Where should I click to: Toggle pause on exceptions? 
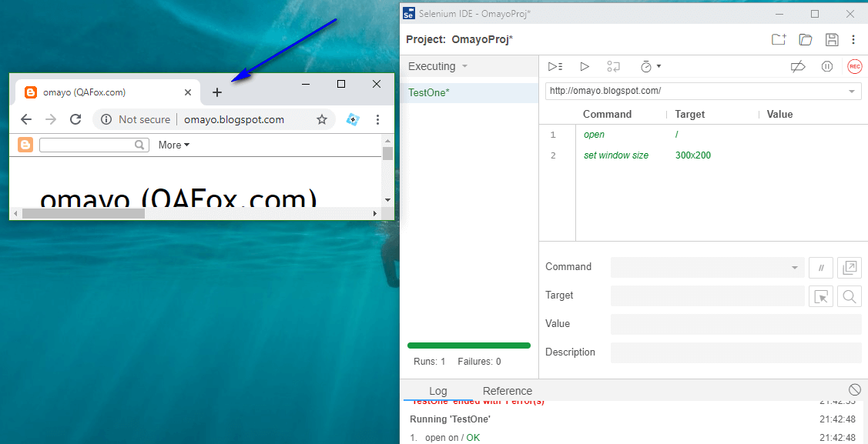click(826, 66)
